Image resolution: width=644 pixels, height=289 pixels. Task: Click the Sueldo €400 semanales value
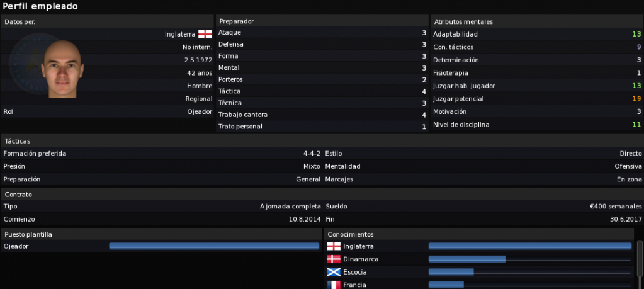pos(615,207)
